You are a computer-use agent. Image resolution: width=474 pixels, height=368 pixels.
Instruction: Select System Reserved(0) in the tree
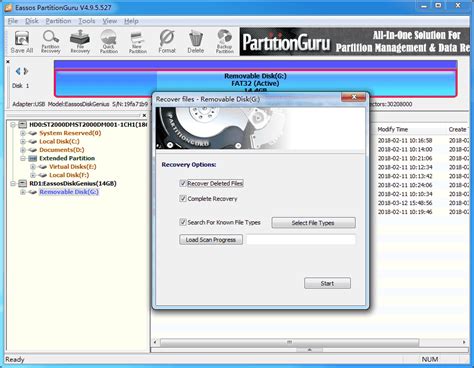click(x=70, y=133)
